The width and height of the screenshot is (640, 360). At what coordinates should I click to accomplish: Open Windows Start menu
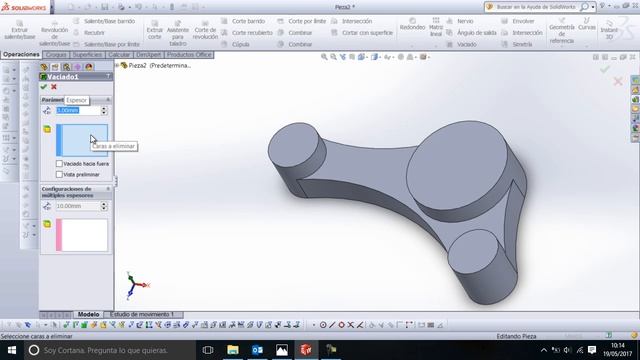12,350
